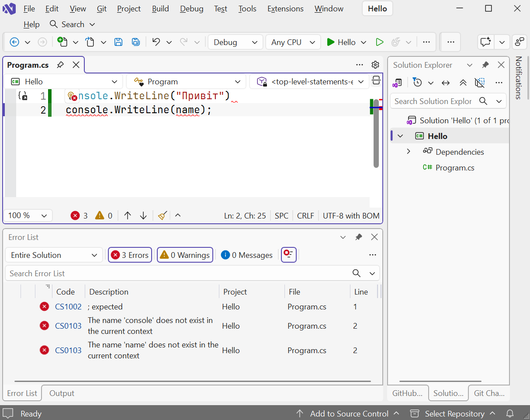Click the UTF-8 with BOM encoding indicator
The image size is (530, 420).
(351, 215)
